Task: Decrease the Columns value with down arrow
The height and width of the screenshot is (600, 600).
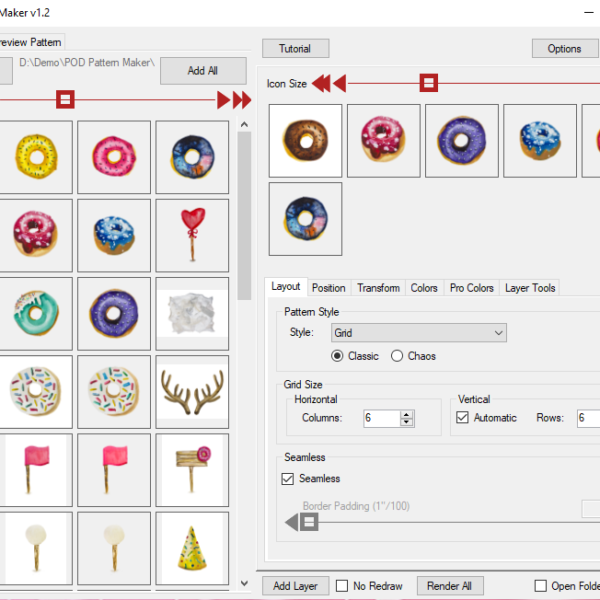Action: click(406, 422)
